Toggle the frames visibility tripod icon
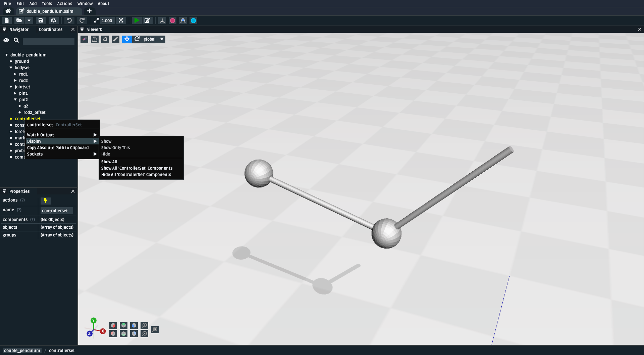 162,21
